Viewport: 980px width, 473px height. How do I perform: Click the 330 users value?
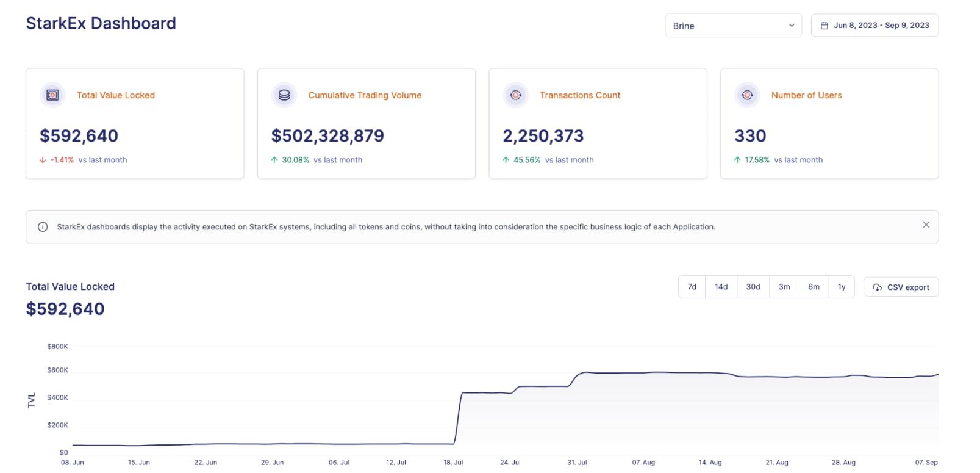coord(750,135)
